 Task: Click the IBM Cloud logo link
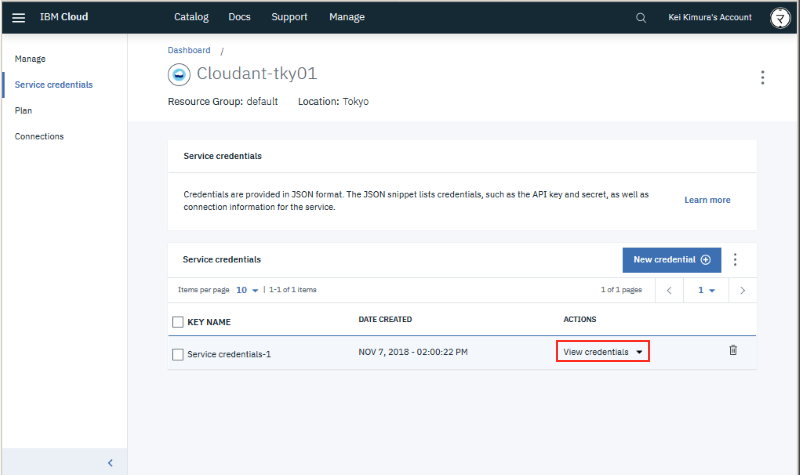pyautogui.click(x=64, y=17)
